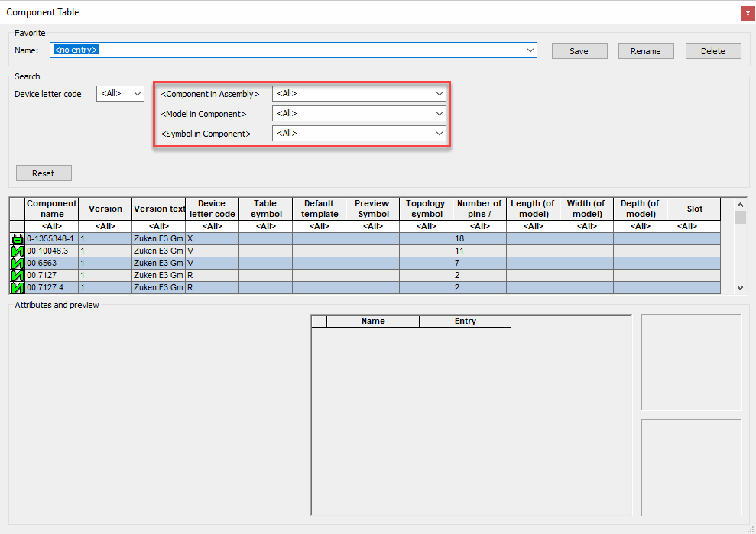Screen dimensions: 756x534
Task: Click the Slot column header
Action: pos(694,209)
